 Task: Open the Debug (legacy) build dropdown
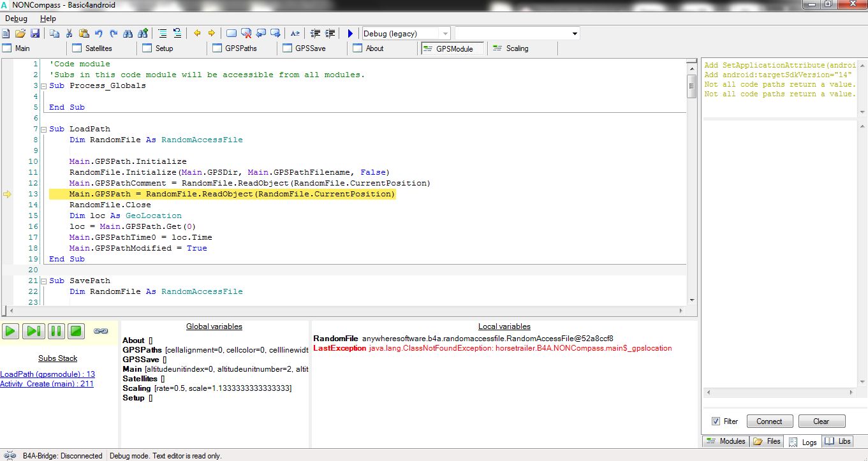click(x=445, y=34)
